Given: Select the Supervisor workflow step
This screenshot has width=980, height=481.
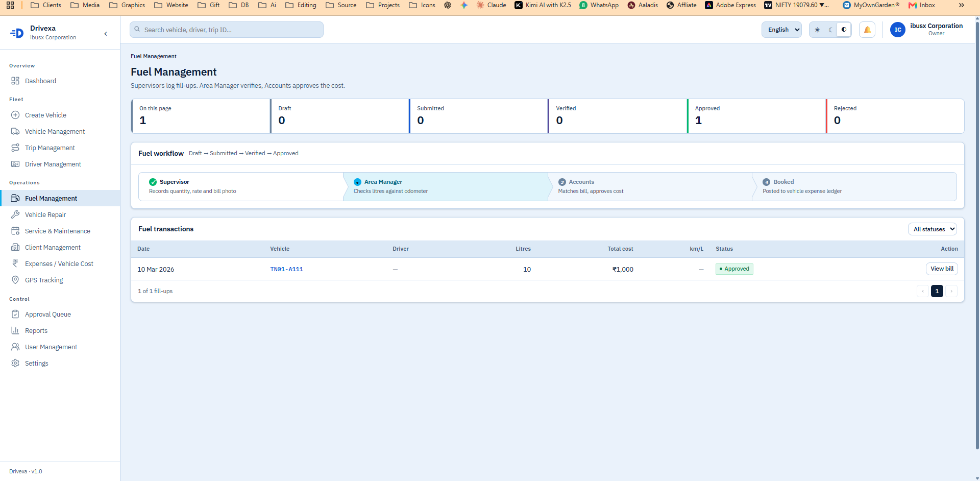Looking at the screenshot, I should click(x=241, y=186).
